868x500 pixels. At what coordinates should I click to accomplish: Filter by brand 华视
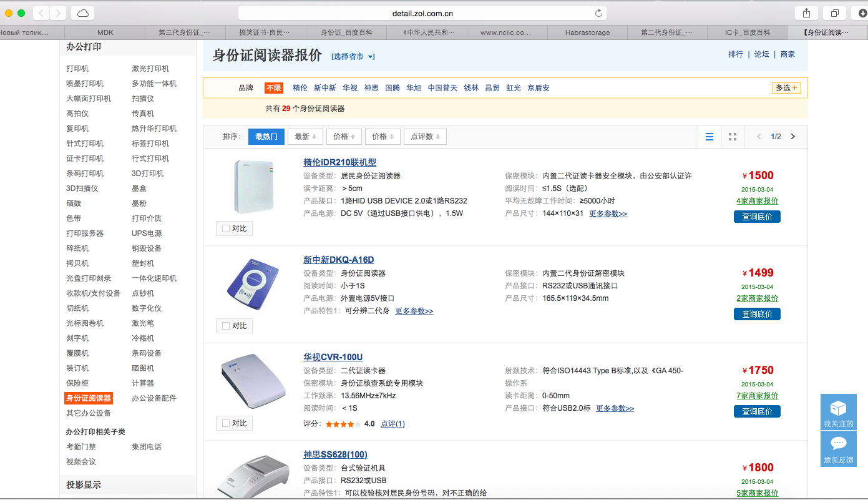(350, 88)
